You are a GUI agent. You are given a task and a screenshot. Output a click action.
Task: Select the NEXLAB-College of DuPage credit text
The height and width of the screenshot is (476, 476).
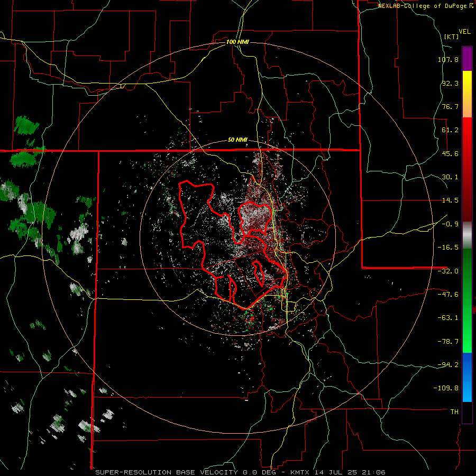point(426,6)
